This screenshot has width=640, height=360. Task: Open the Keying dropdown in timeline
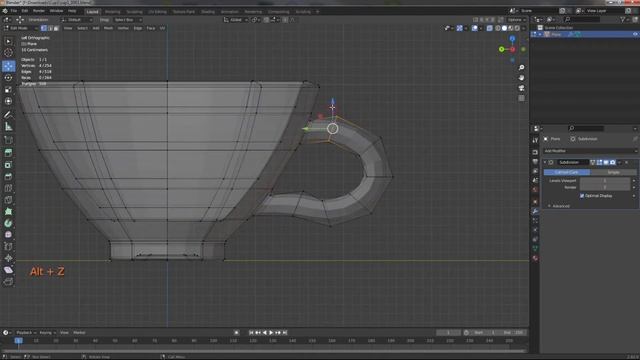coord(47,333)
